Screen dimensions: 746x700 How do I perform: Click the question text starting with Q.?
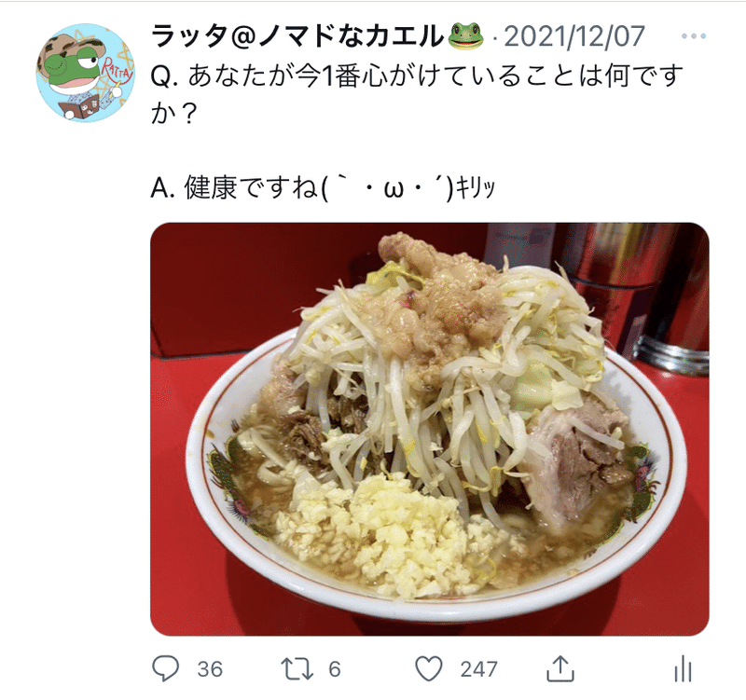pyautogui.click(x=417, y=95)
